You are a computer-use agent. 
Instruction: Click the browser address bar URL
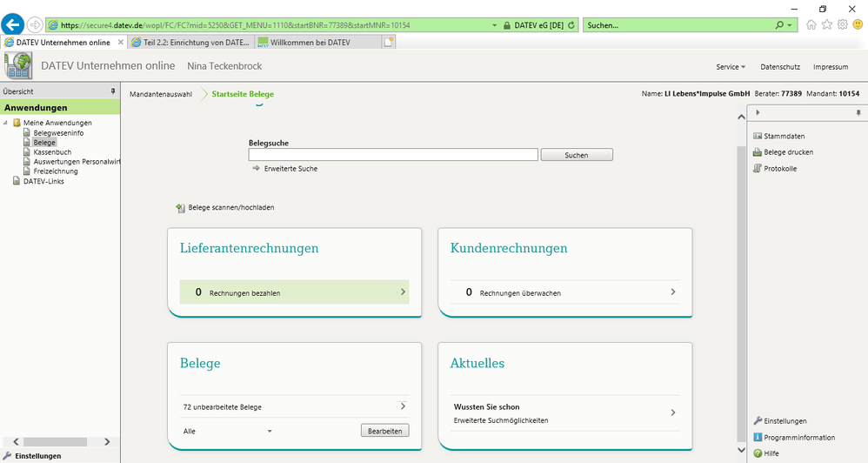(x=236, y=25)
